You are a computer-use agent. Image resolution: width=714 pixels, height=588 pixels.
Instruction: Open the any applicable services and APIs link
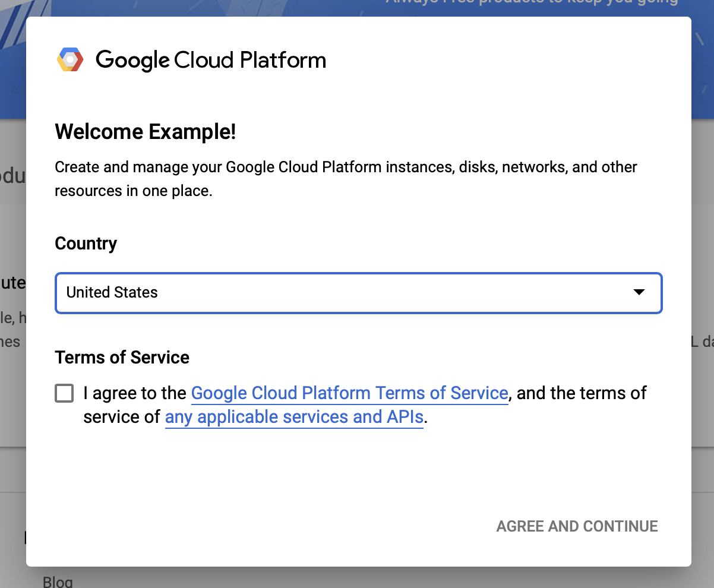[x=294, y=417]
